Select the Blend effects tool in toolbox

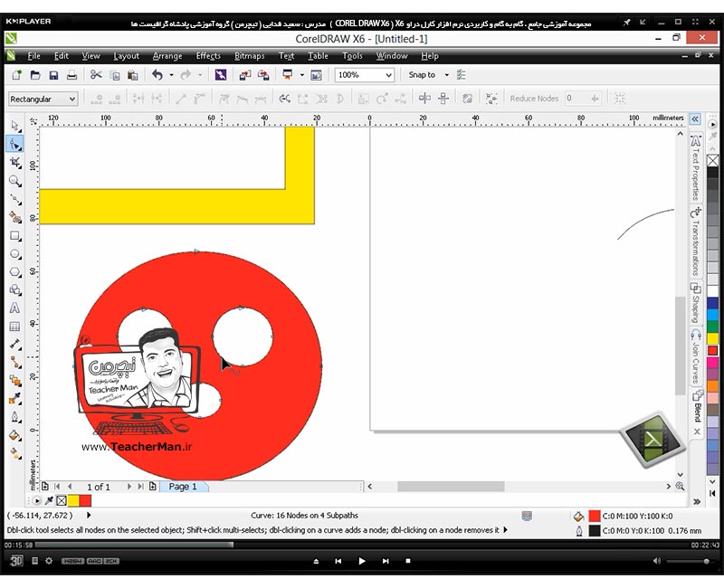pyautogui.click(x=14, y=381)
